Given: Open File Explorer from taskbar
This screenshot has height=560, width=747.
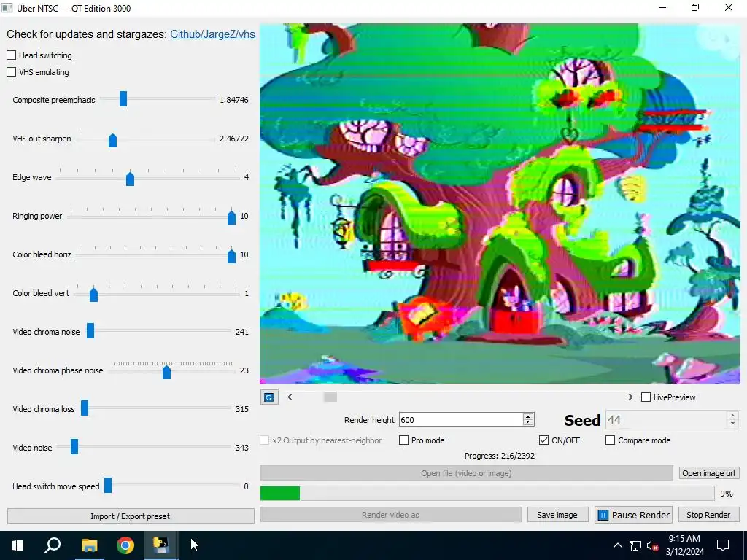Looking at the screenshot, I should 89,545.
